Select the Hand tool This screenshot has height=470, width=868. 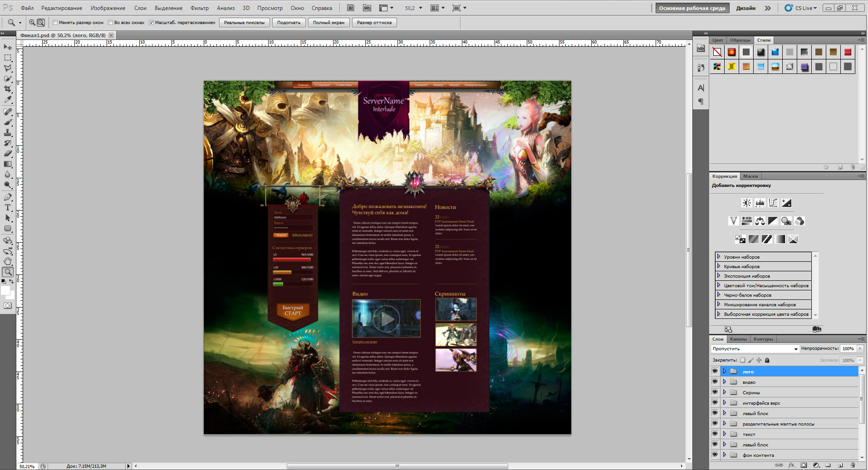[8, 261]
